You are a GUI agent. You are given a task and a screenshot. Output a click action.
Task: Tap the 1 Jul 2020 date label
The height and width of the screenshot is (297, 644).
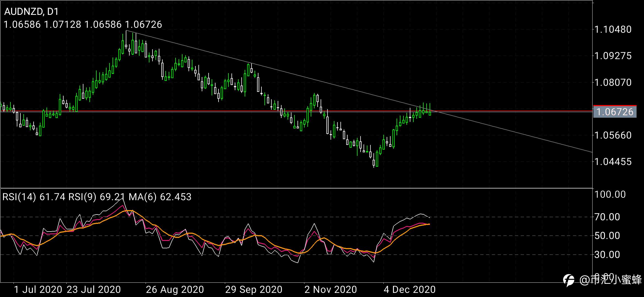38,289
